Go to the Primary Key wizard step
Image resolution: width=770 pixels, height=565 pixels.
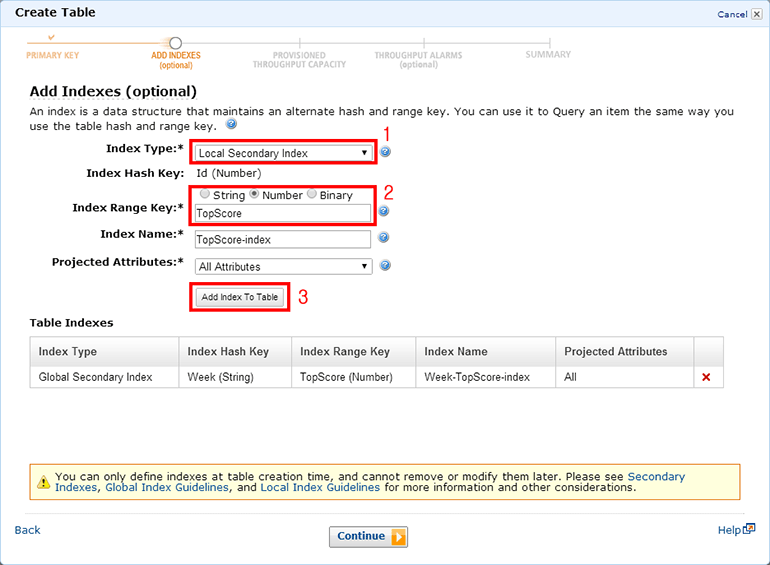click(51, 54)
